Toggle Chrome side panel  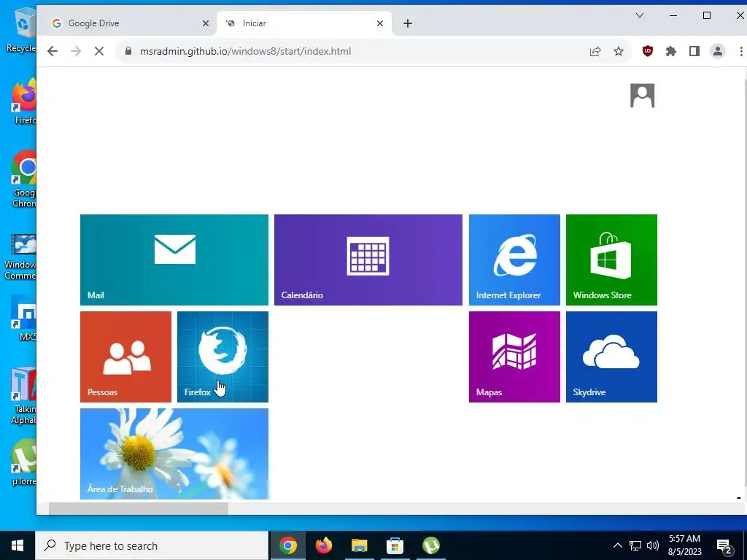click(x=694, y=51)
